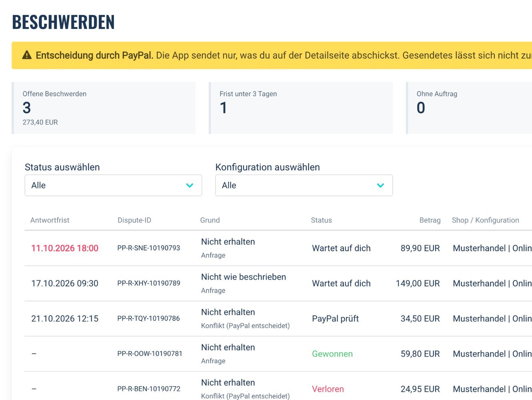532x400 pixels.
Task: Click the Frist unter 3 Tagen card
Action: pyautogui.click(x=301, y=108)
